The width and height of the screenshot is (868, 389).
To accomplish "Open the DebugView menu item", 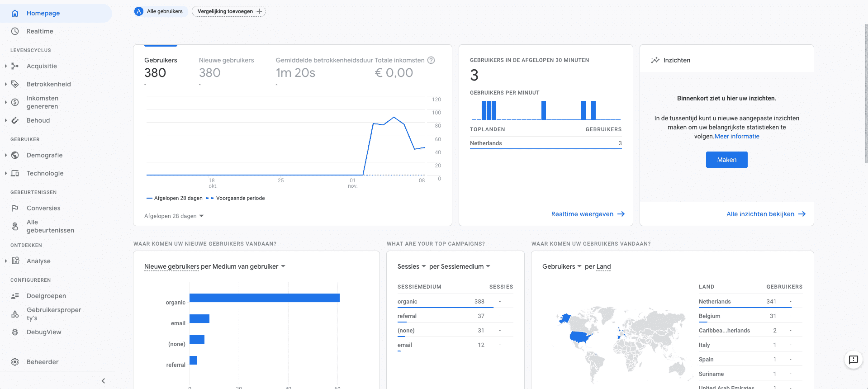I will (x=56, y=332).
